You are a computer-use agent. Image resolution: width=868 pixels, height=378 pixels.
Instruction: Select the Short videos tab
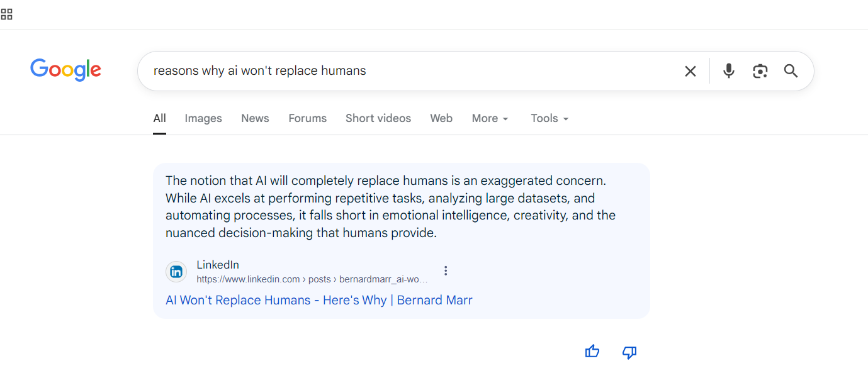378,118
